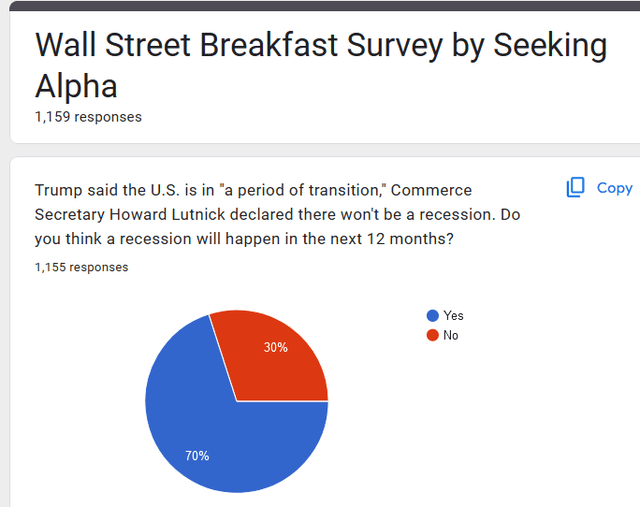The image size is (640, 507).
Task: Click the 1,159 responses total count
Action: pyautogui.click(x=88, y=117)
